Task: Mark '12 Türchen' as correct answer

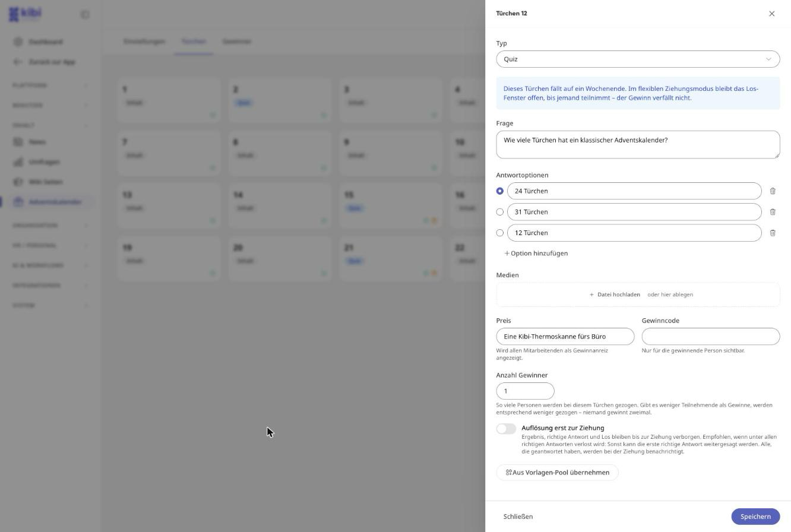Action: click(x=500, y=233)
